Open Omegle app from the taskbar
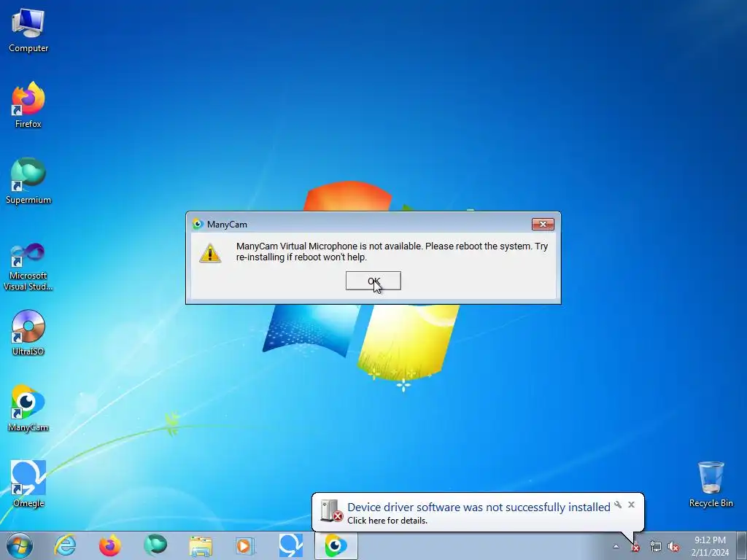The width and height of the screenshot is (747, 560). tap(290, 545)
